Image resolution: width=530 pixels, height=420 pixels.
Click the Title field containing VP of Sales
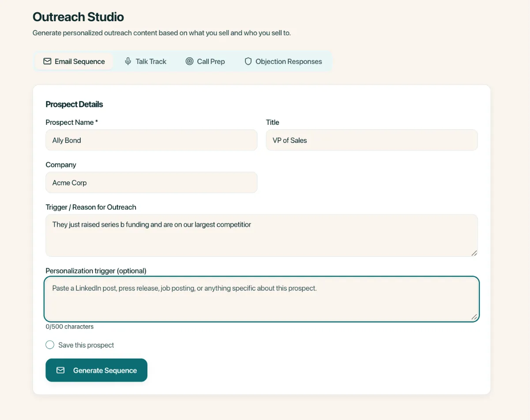(372, 140)
